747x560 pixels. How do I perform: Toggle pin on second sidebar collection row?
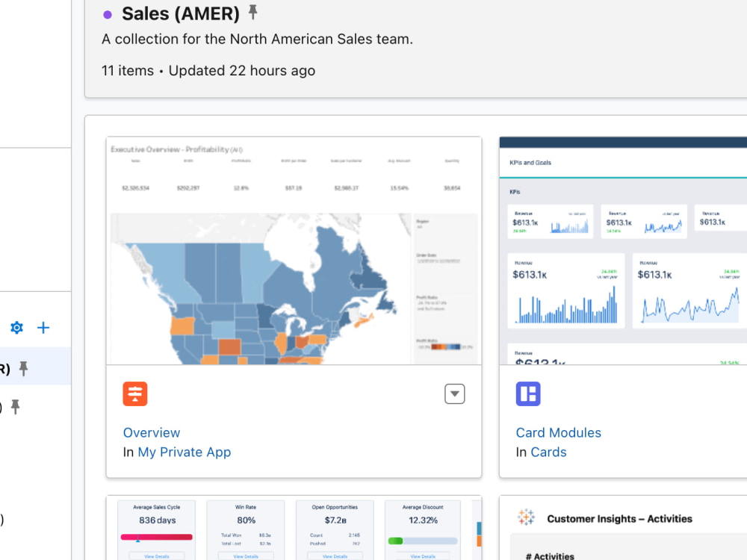tap(15, 407)
